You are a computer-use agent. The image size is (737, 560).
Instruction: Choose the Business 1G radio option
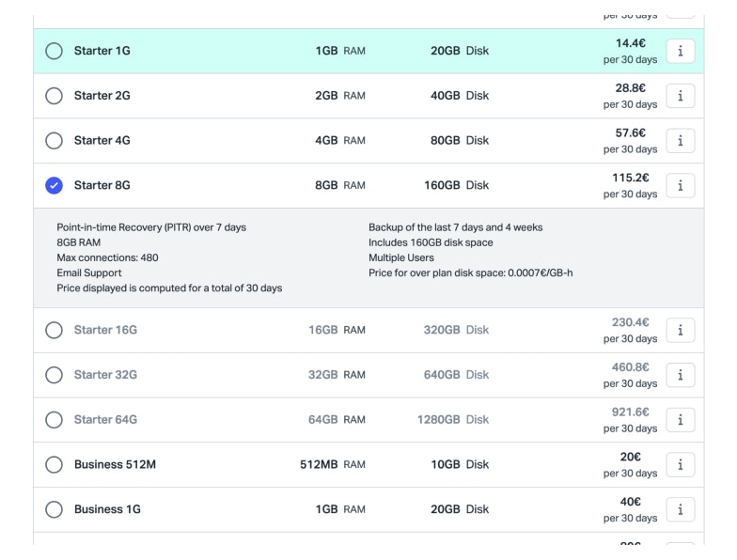[55, 509]
